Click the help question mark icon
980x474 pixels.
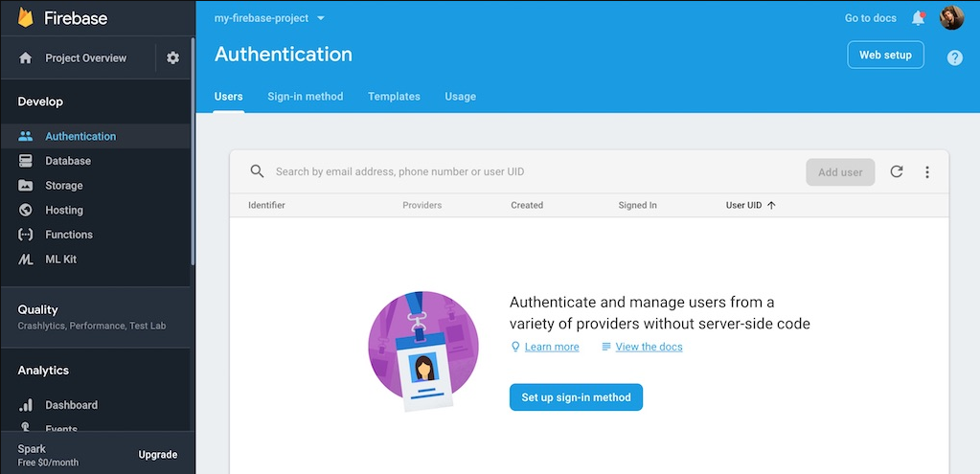click(x=954, y=58)
